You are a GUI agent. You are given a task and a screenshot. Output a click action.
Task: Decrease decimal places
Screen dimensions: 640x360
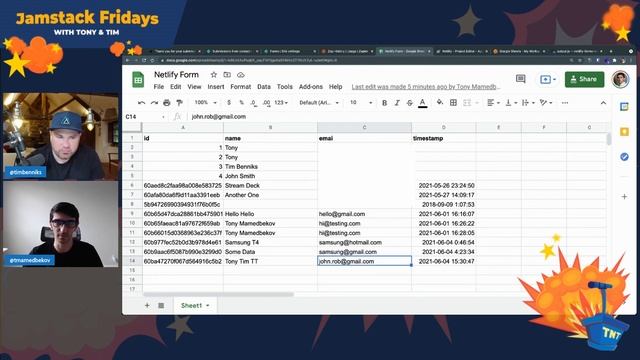point(253,103)
